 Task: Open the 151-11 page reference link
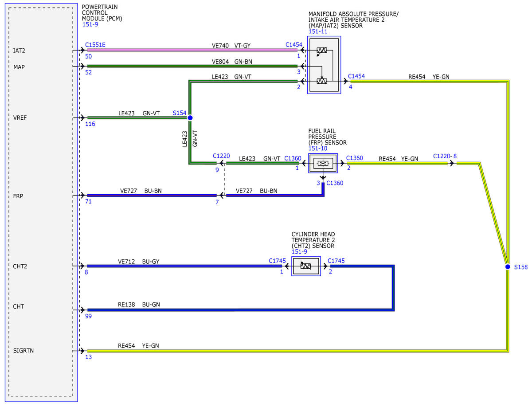[318, 32]
